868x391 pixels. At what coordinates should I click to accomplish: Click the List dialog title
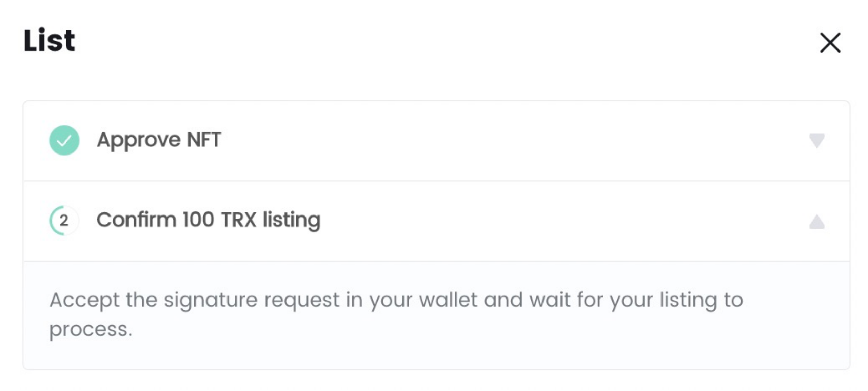(x=50, y=40)
